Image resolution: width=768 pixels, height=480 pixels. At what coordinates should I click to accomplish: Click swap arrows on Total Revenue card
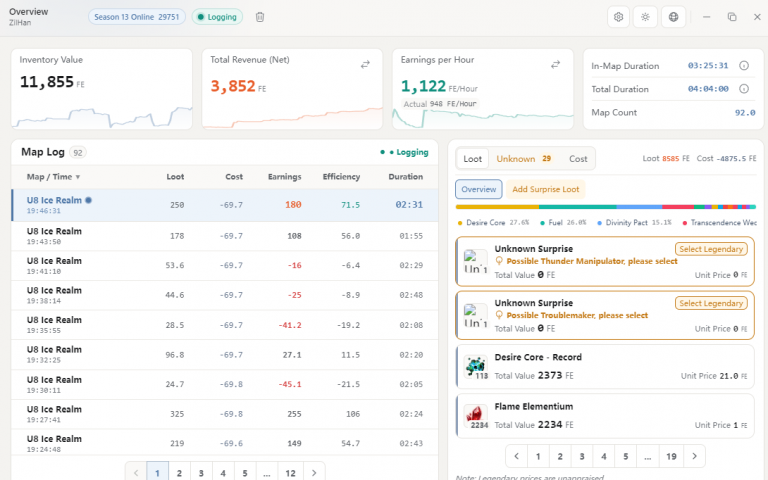[365, 64]
